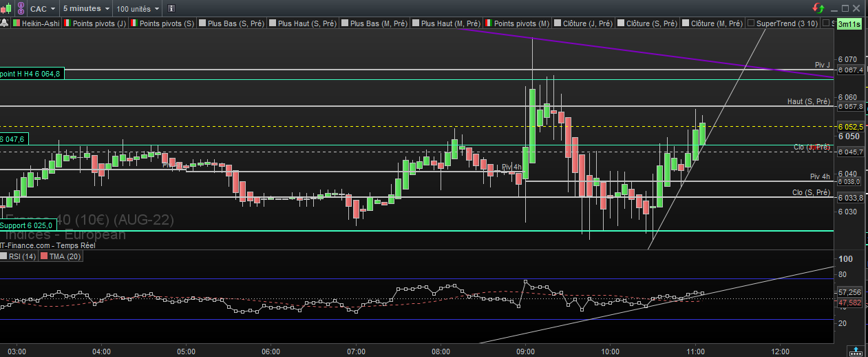The image size is (868, 357).
Task: Click the RSI value 57,256 tag
Action: (x=850, y=292)
